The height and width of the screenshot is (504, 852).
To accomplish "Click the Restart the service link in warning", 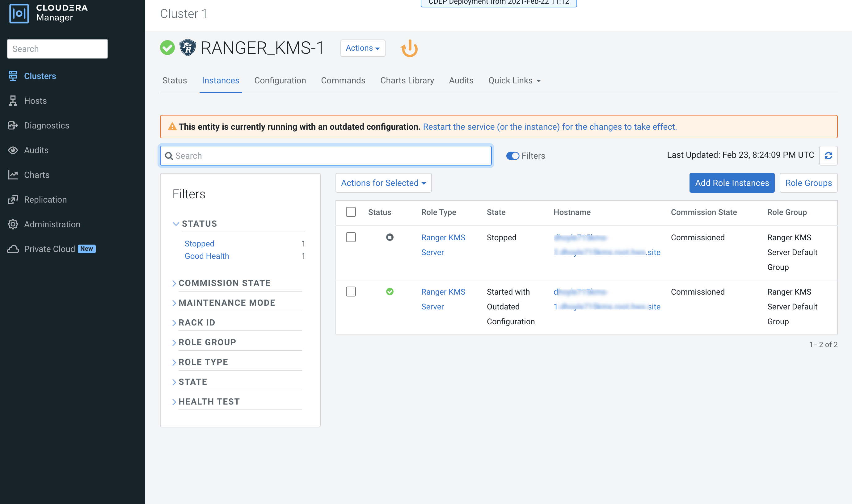I will pyautogui.click(x=549, y=127).
